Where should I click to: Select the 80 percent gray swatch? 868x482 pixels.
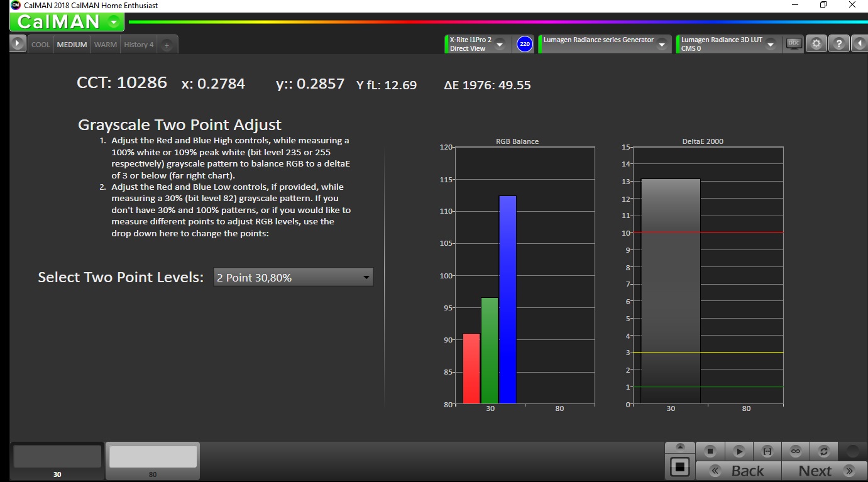[153, 457]
